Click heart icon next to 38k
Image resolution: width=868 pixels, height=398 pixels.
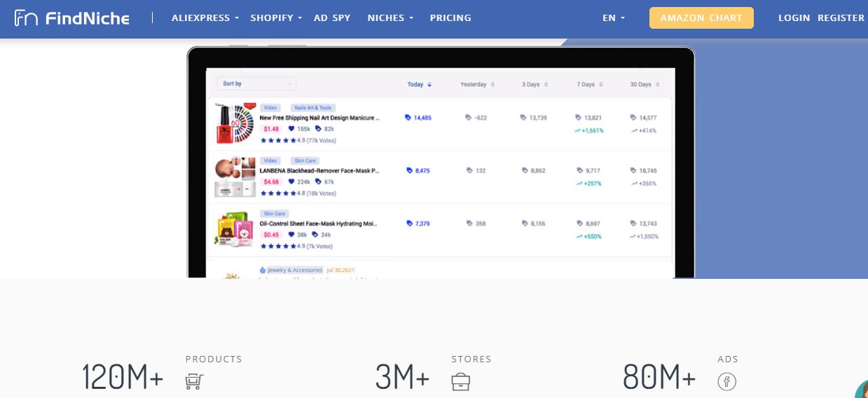(x=292, y=235)
